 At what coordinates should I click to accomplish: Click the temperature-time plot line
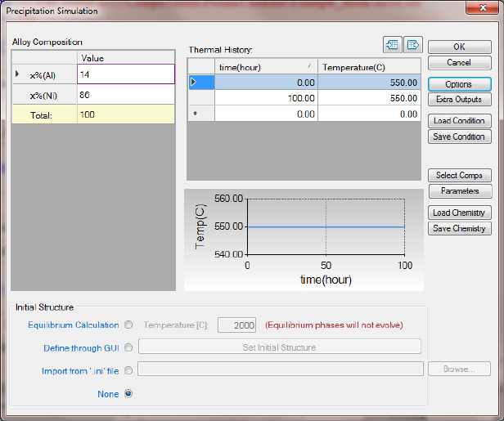pos(326,226)
